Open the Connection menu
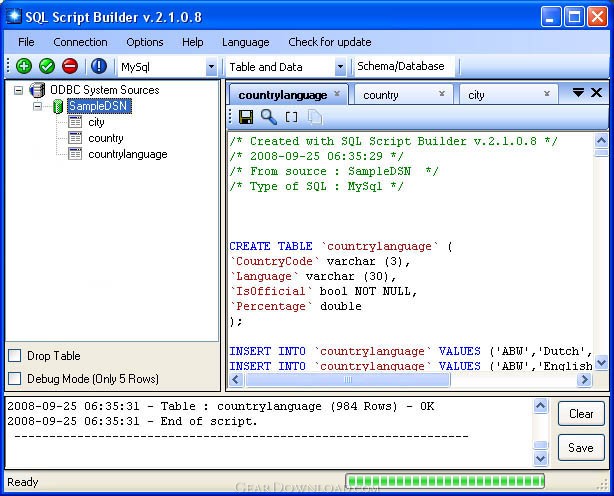The height and width of the screenshot is (496, 614). click(80, 42)
